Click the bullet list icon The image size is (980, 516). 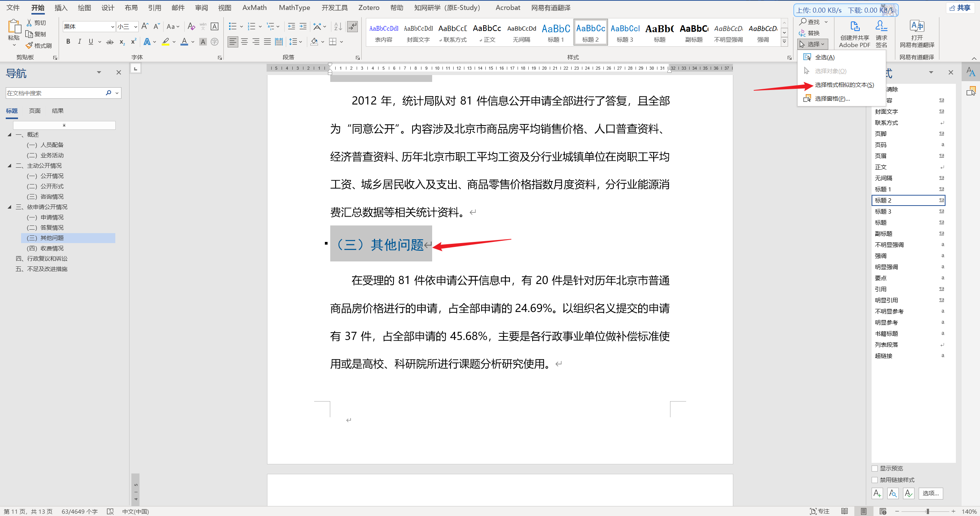point(232,26)
